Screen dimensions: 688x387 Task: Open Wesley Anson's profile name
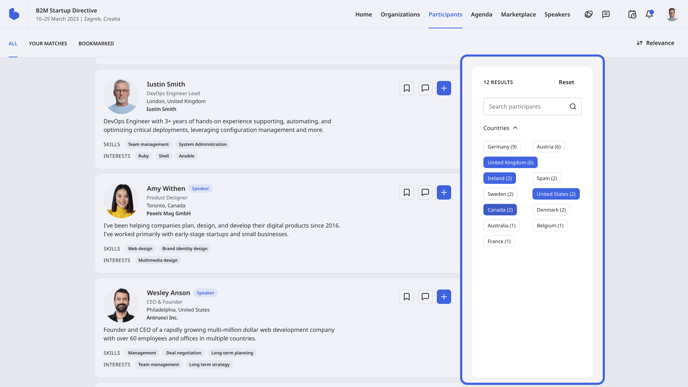coord(168,293)
